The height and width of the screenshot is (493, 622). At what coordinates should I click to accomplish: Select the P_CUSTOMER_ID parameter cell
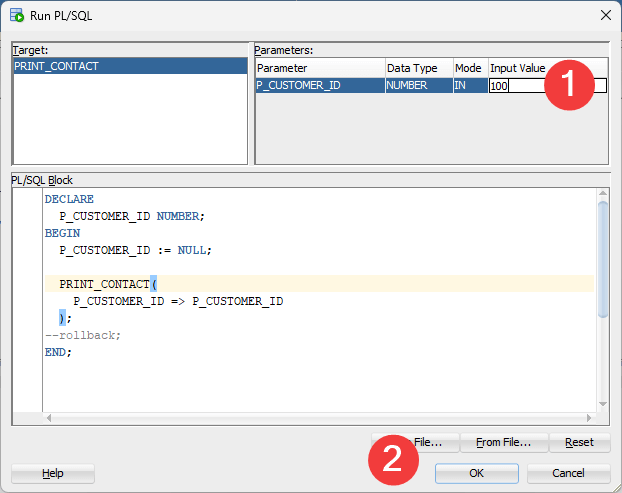(320, 85)
